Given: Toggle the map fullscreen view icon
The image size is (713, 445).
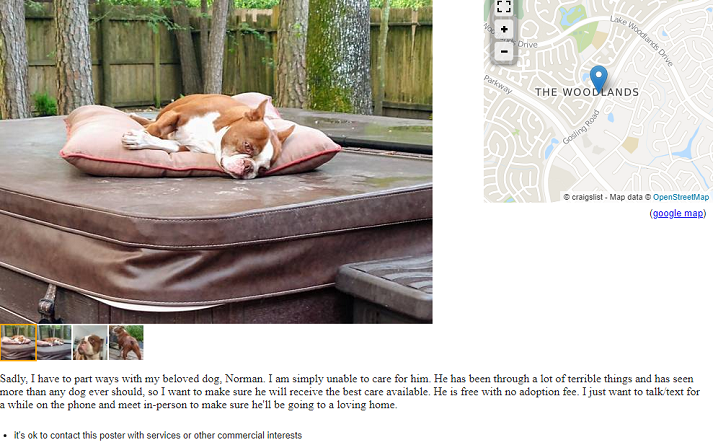Looking at the screenshot, I should pos(504,7).
